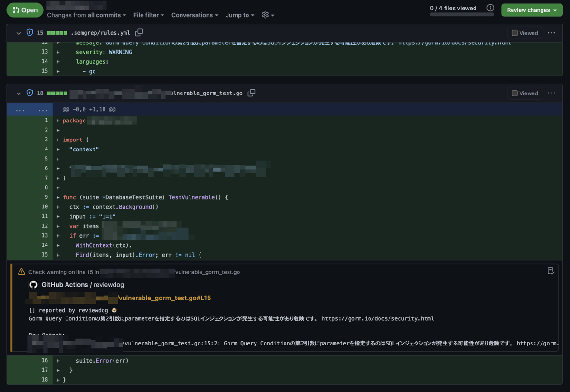Click the 'var items' code line

84,226
